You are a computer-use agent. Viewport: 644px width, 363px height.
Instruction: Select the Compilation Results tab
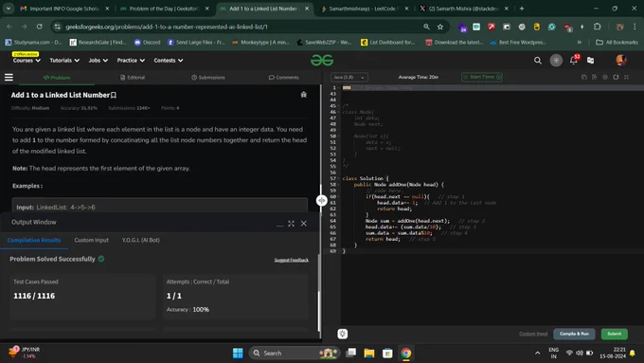(x=34, y=240)
